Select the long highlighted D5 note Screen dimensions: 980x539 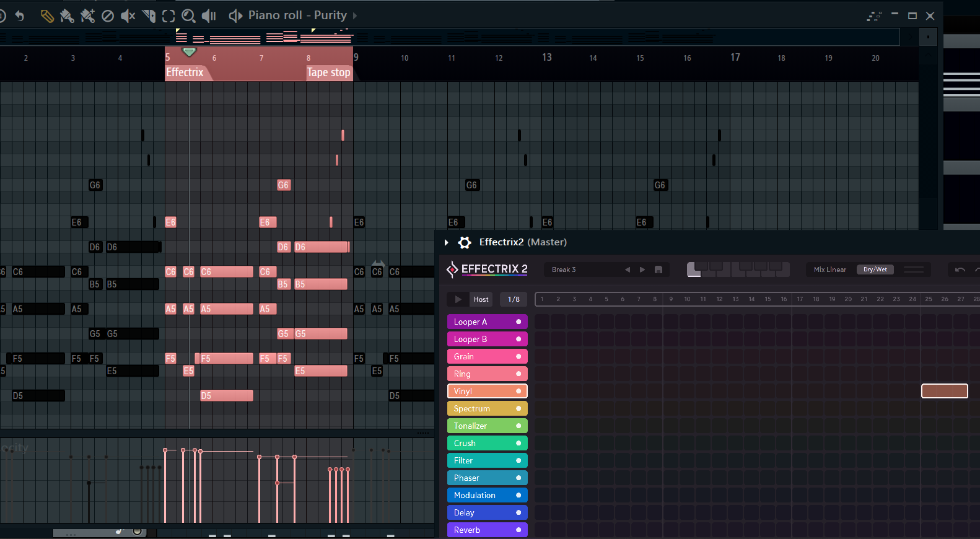227,396
